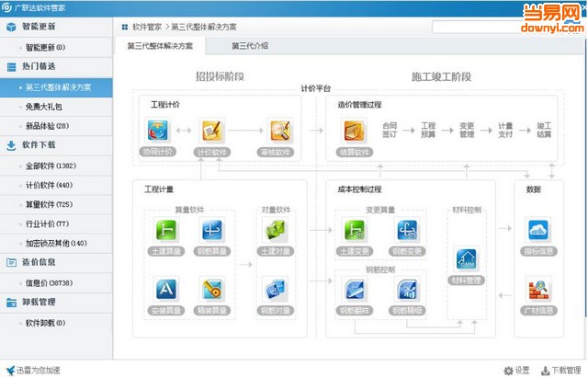Open 加密锁及其他 (140) category
Viewport: 588px width, 378px height.
(x=56, y=243)
